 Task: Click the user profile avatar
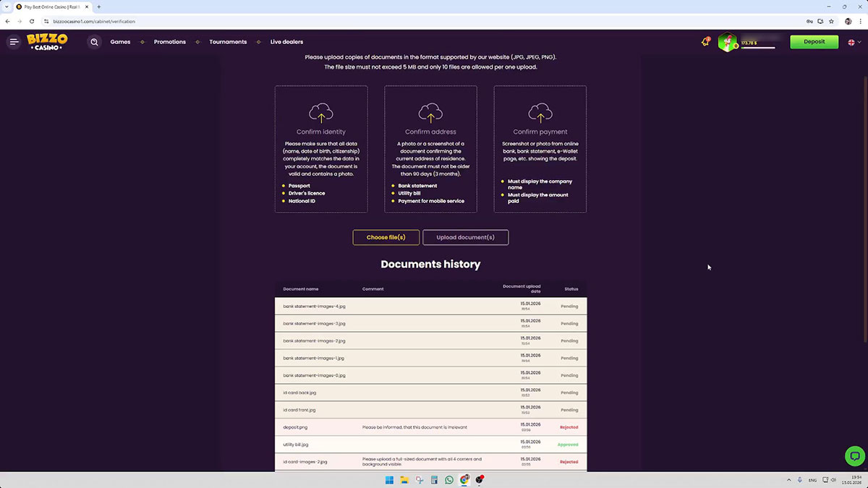(x=727, y=42)
